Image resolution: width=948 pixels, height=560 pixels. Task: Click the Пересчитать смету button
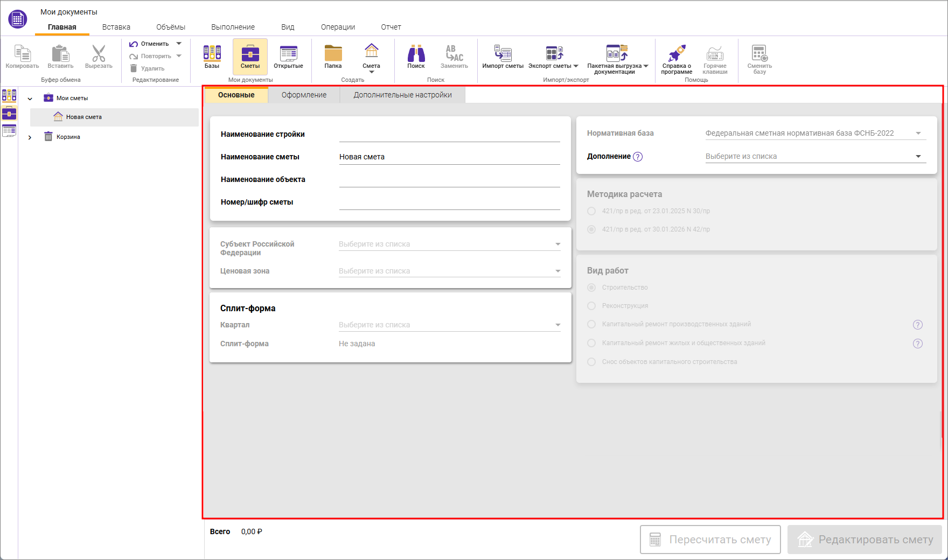click(710, 540)
